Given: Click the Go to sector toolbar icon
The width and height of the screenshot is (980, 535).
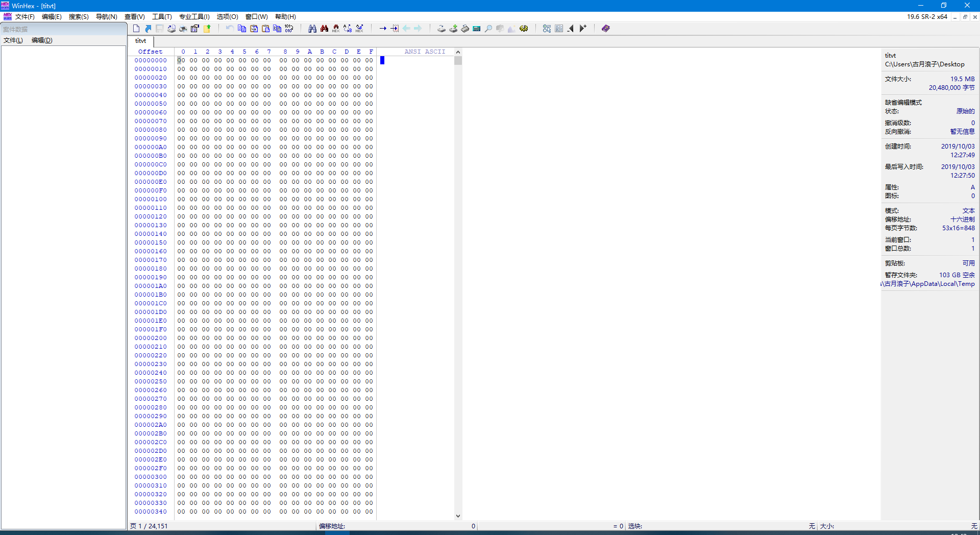Looking at the screenshot, I should pos(395,29).
